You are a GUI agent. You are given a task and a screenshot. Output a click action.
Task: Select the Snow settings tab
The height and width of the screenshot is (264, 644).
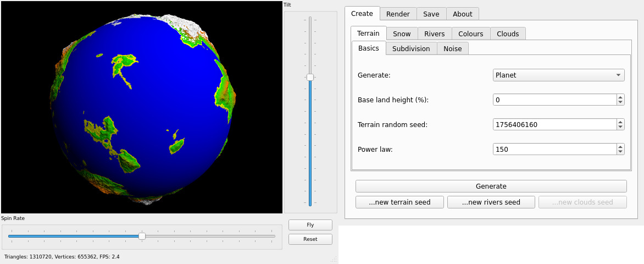[402, 34]
